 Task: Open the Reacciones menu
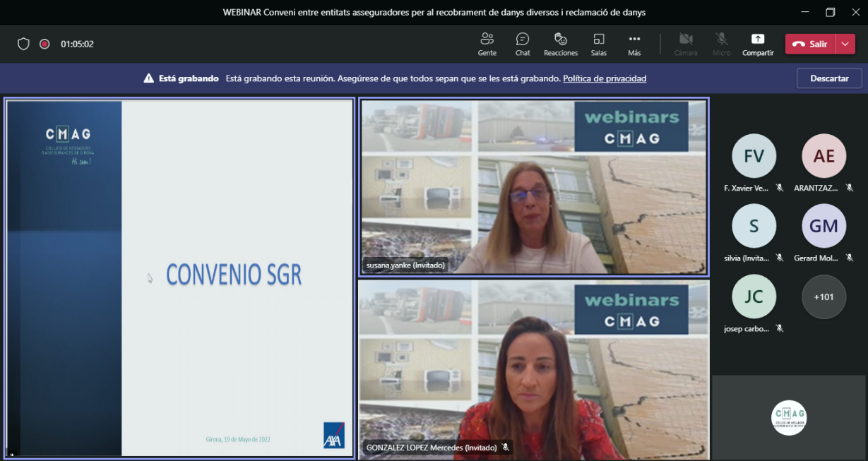click(x=561, y=44)
